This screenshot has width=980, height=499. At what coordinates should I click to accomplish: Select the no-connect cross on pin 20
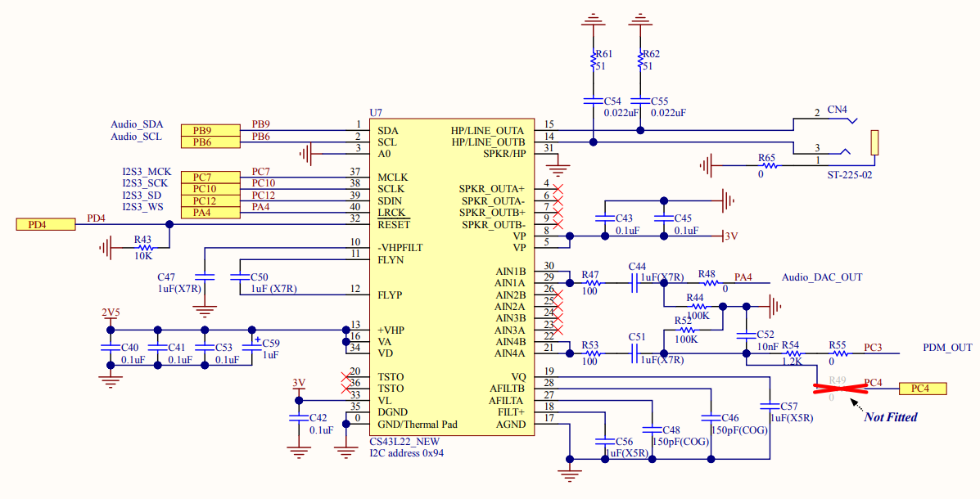point(345,377)
